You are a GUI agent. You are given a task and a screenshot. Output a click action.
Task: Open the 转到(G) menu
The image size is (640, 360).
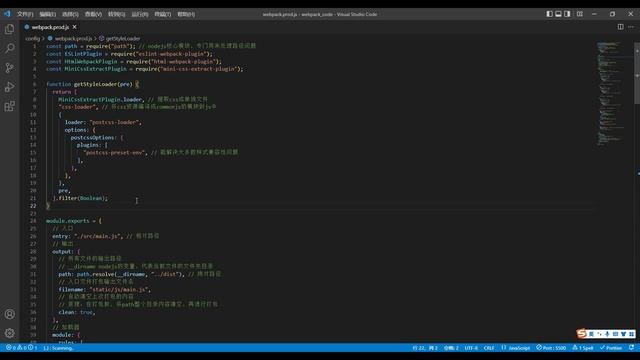point(116,14)
